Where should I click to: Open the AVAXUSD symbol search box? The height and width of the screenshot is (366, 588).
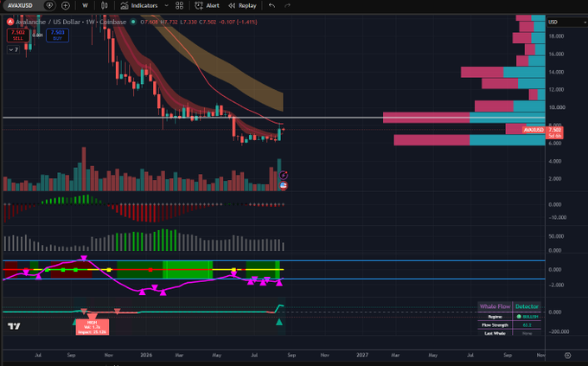(21, 6)
